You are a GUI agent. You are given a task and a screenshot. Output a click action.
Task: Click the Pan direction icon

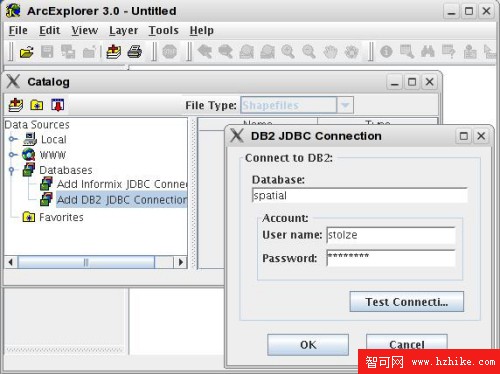[x=351, y=52]
